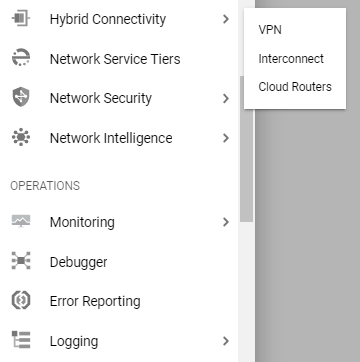Expand the Monitoring submenu chevron
Screen dimensions: 360x362
coord(226,222)
